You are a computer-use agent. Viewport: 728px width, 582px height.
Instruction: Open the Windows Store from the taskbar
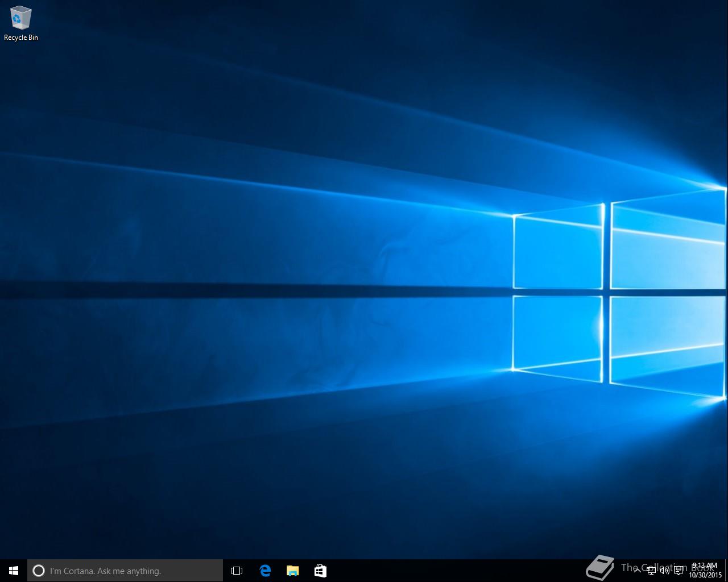point(320,571)
